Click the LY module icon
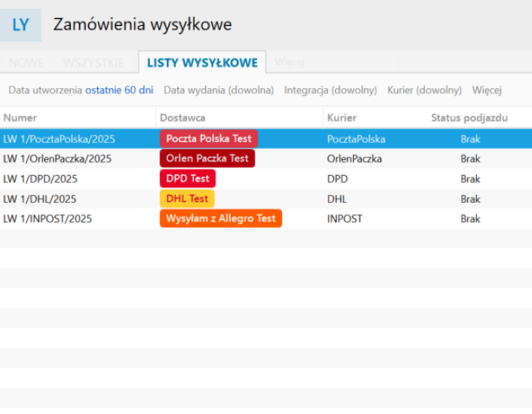Viewport: 532px width, 414px height. (20, 25)
